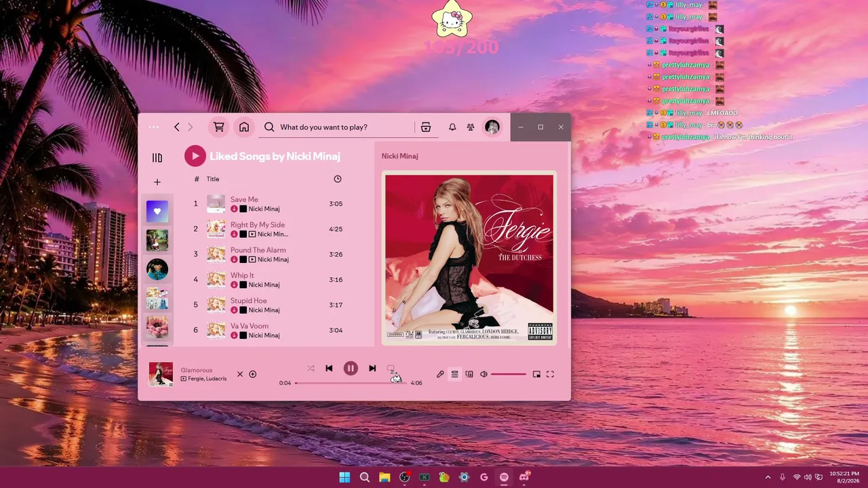The image size is (868, 488).
Task: Play Liked Songs by Nicki Minaj
Action: pyautogui.click(x=195, y=156)
